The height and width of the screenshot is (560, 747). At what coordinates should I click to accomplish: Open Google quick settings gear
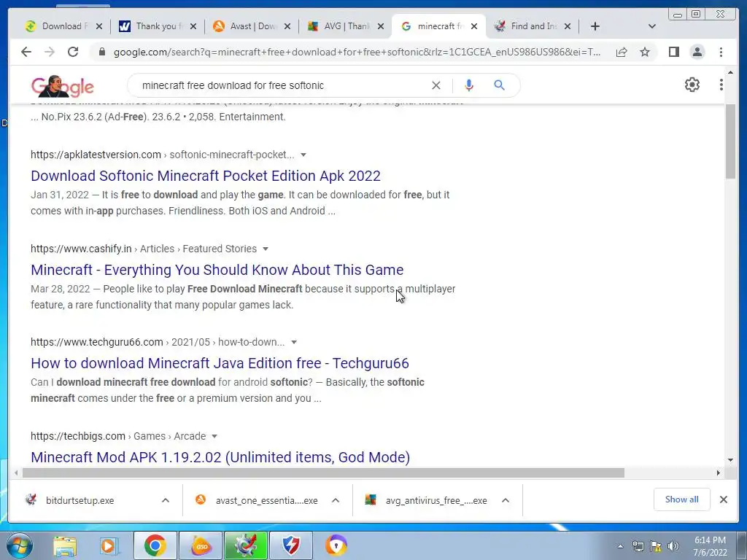pos(692,85)
